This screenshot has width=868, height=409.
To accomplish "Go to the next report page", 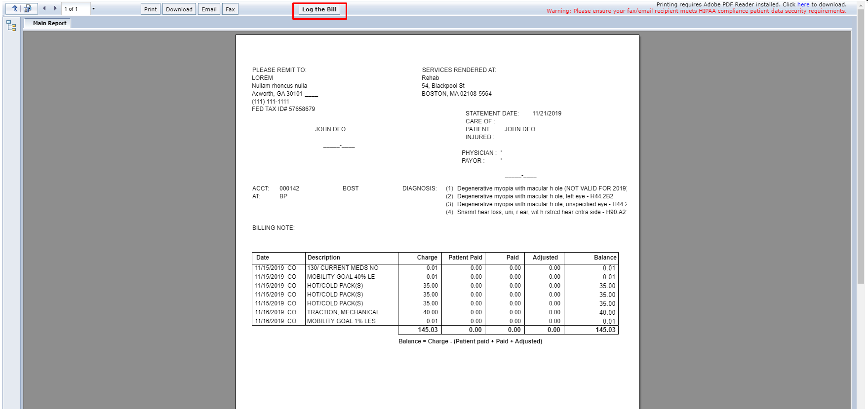I will tap(55, 8).
